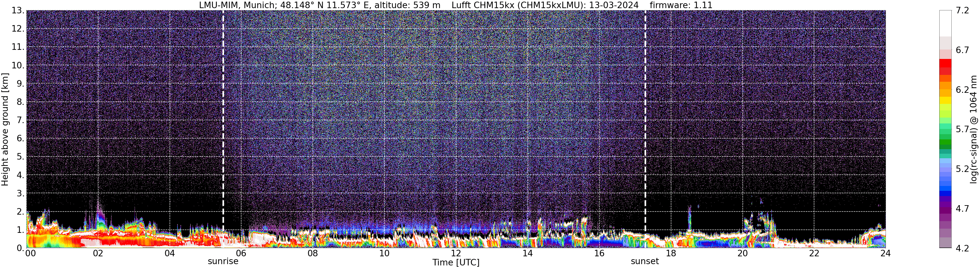The image size is (980, 269).
Task: Click the 'sunrise' label below the axis
Action: click(x=223, y=262)
